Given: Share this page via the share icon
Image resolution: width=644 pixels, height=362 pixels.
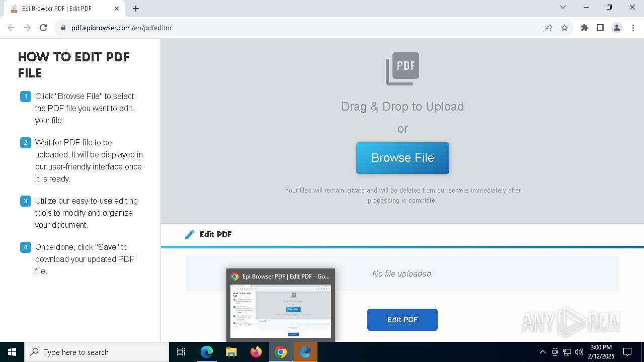Looking at the screenshot, I should coord(548,28).
